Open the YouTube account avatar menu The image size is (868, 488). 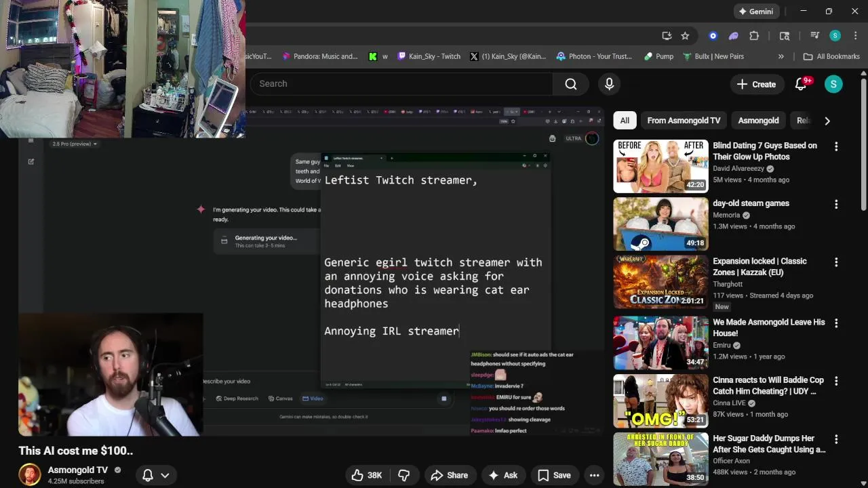(x=833, y=84)
